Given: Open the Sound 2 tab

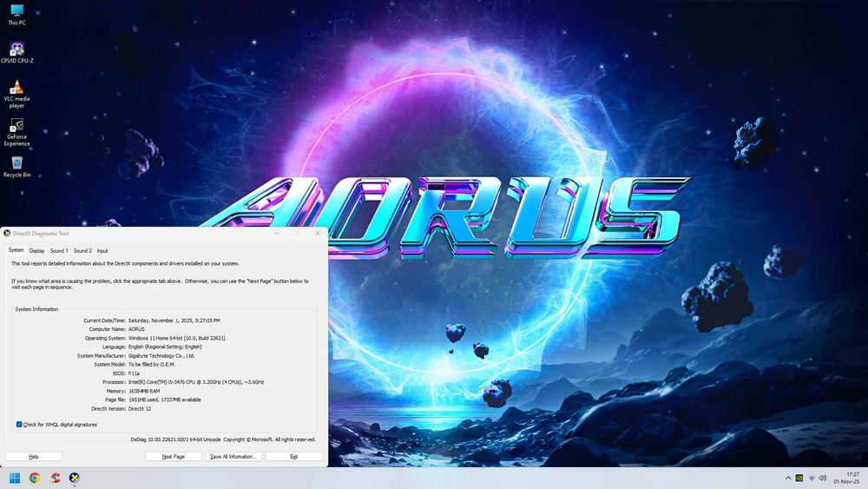Looking at the screenshot, I should point(82,251).
